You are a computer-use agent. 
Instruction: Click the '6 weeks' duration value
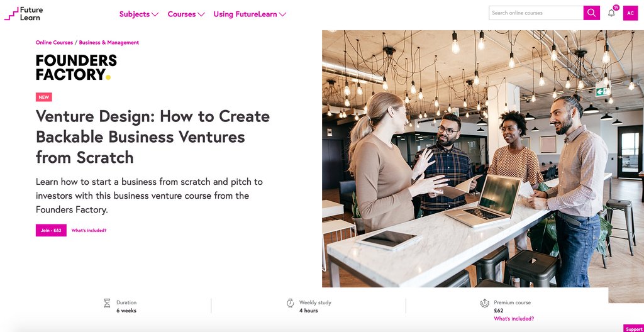(x=126, y=311)
